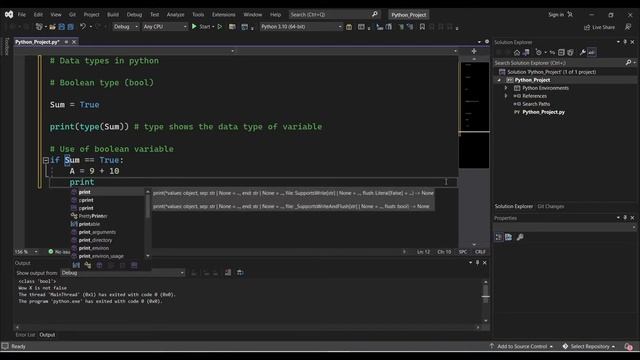Expand the Python Environments node
This screenshot has width=640, height=360.
click(506, 88)
